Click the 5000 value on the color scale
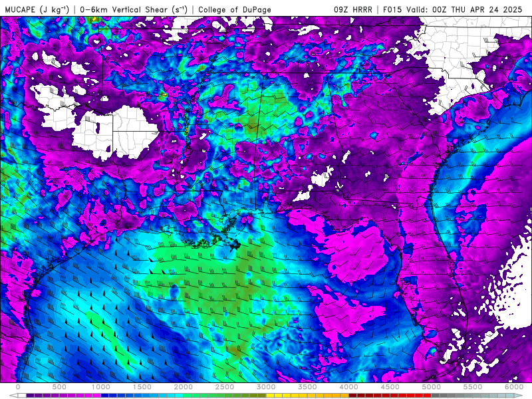532x399 pixels. (x=432, y=387)
